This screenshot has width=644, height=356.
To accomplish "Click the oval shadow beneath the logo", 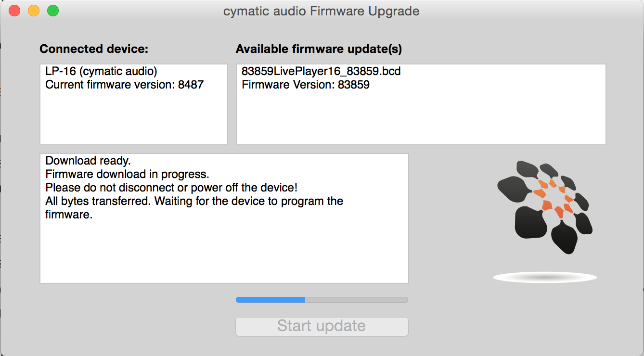I will coord(544,277).
